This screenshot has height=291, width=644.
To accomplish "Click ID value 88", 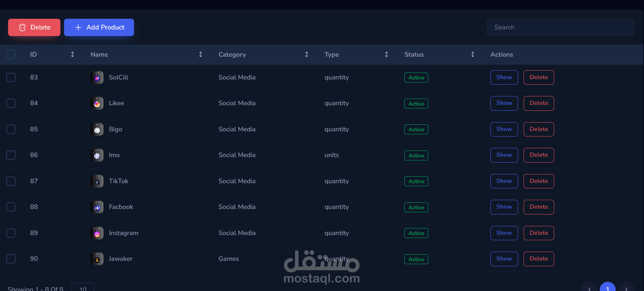I will (x=34, y=207).
